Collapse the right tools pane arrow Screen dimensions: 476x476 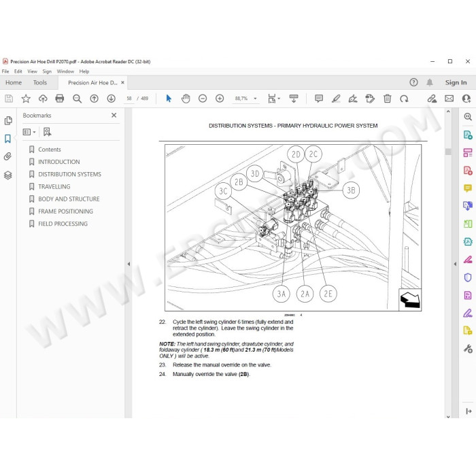tap(455, 264)
